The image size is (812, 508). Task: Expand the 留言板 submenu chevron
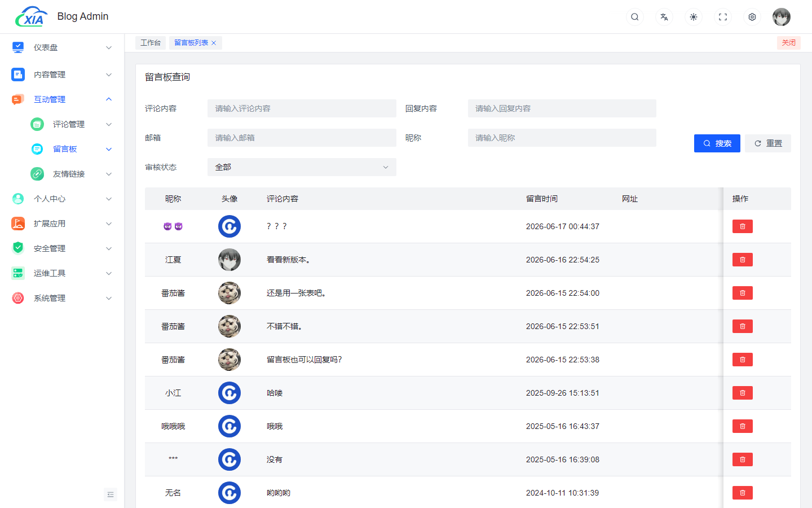[x=109, y=149]
